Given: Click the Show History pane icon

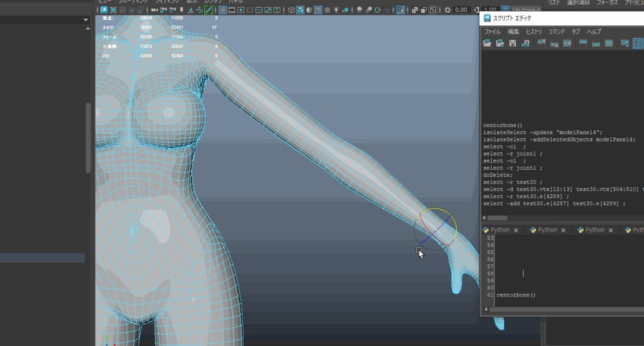Looking at the screenshot, I should (x=583, y=43).
